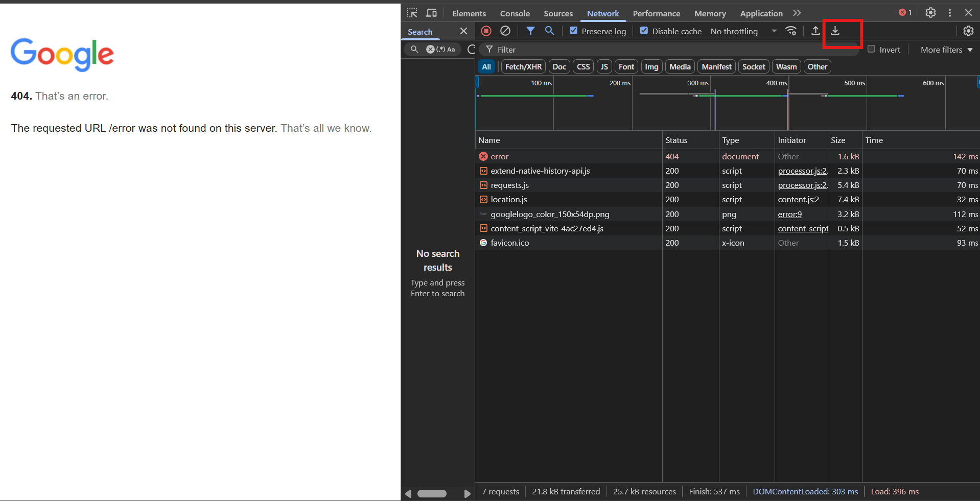Screen dimensions: 980x501
Task: Select the inspect element picker icon
Action: (x=412, y=13)
